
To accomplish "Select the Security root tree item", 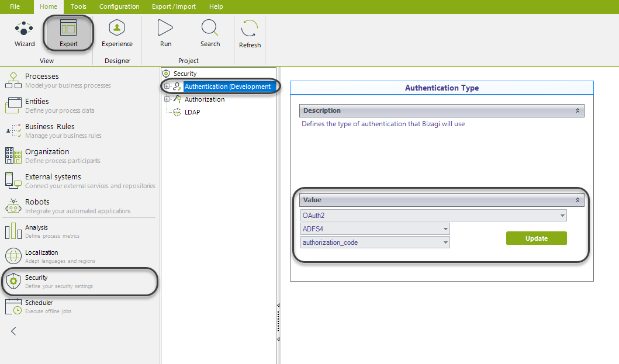I will click(x=185, y=74).
